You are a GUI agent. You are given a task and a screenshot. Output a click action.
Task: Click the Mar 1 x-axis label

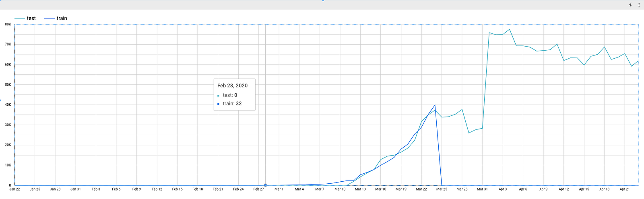tap(279, 189)
